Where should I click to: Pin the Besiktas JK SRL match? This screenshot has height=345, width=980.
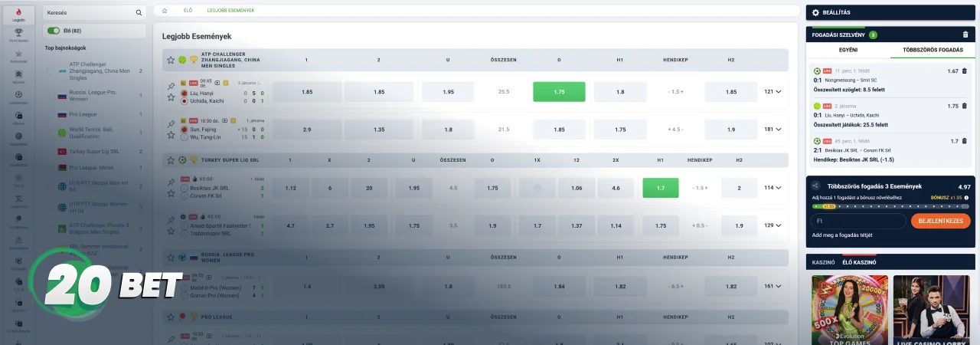coord(171,182)
